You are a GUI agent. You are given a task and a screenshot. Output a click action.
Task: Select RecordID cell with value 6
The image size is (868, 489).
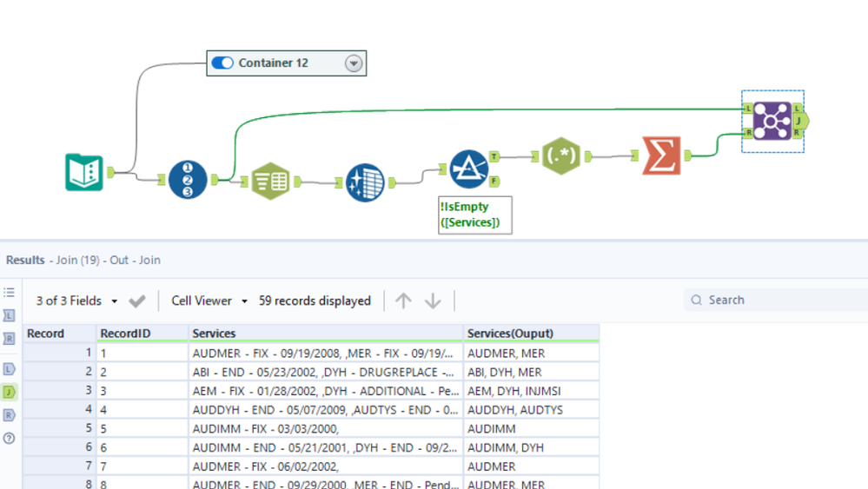click(x=142, y=447)
